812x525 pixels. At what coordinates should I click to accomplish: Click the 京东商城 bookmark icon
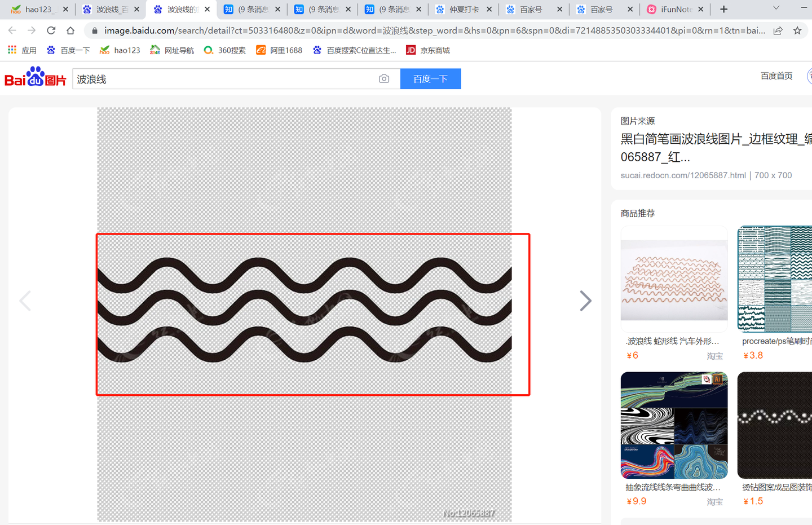411,50
